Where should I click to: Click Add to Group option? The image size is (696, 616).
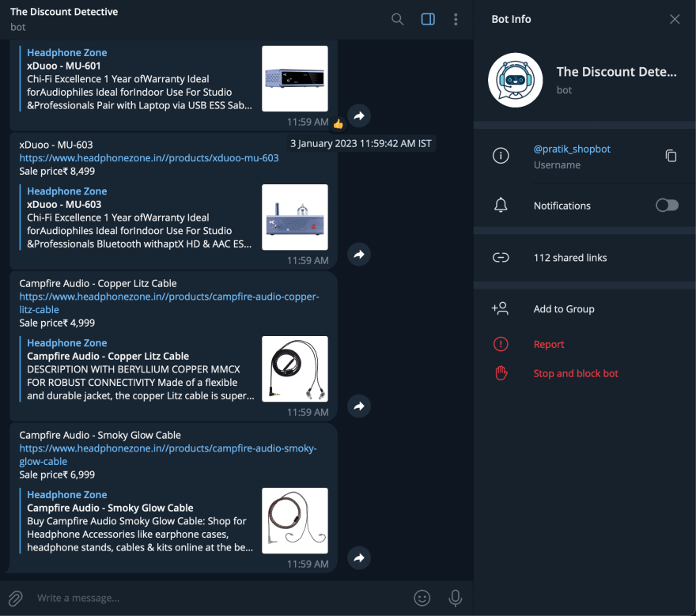[x=563, y=309]
